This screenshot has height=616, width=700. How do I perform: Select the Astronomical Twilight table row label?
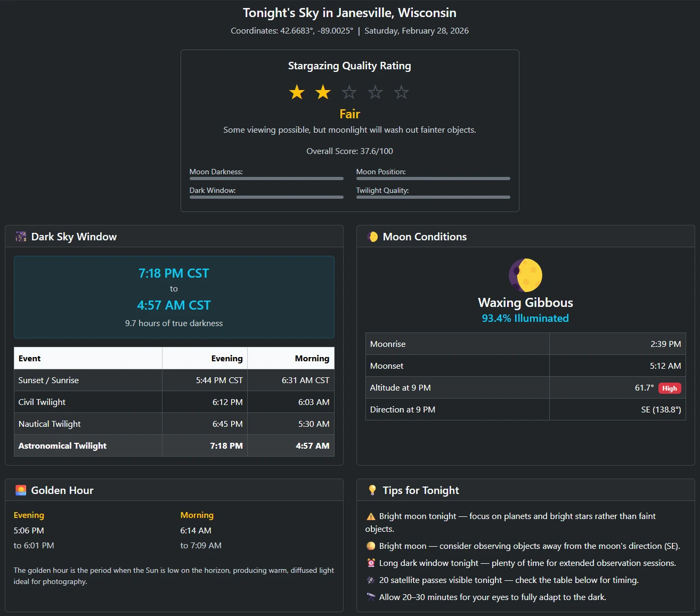62,446
